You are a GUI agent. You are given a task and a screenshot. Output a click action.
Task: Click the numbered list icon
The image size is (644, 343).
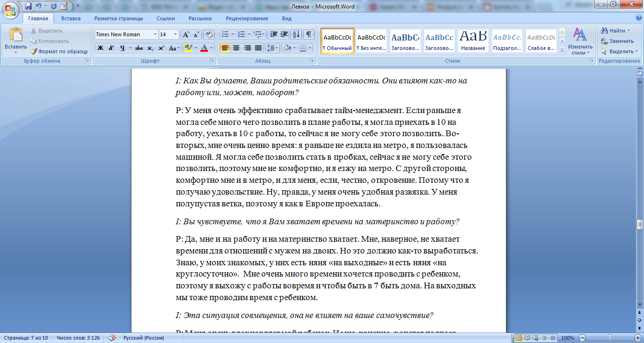click(241, 34)
